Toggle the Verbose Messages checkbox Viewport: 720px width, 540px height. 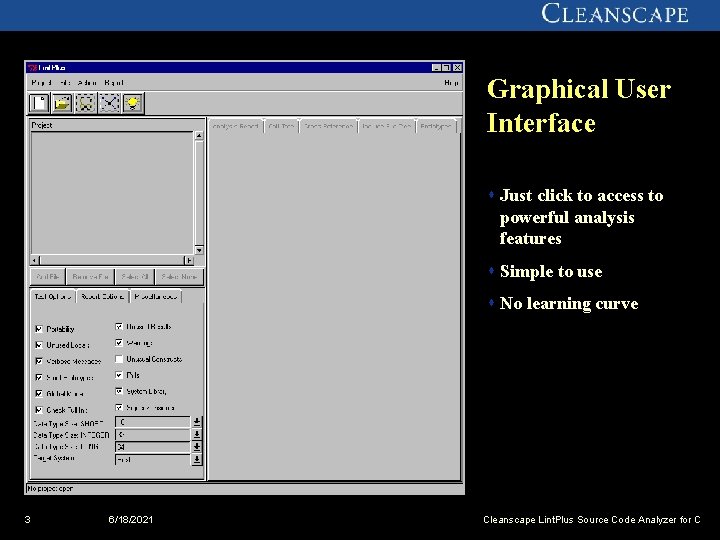(39, 361)
